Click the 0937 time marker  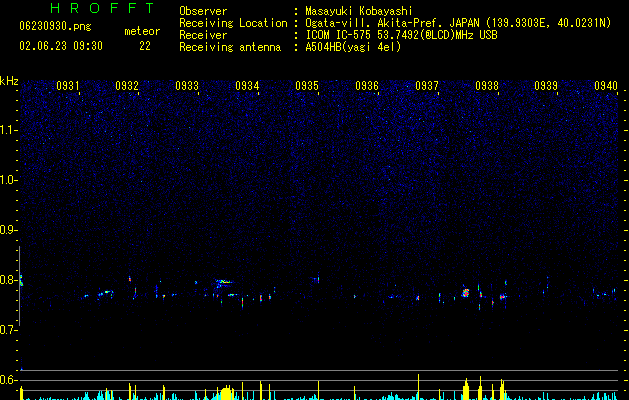[x=427, y=86]
